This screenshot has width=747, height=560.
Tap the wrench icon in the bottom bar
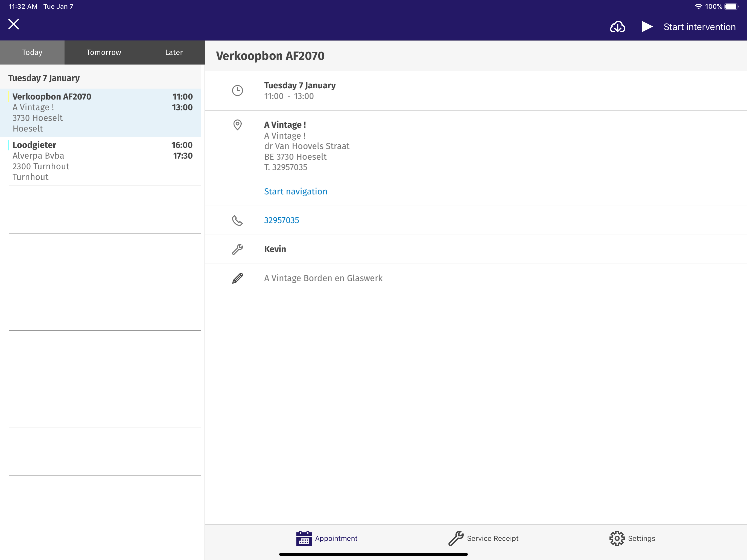[x=456, y=538]
